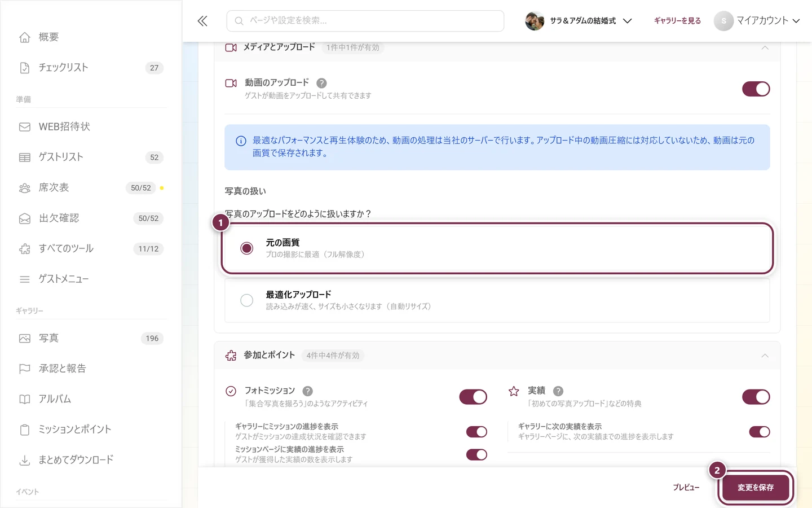This screenshot has height=508, width=812.
Task: Open the マイアカウント dropdown
Action: tap(757, 21)
